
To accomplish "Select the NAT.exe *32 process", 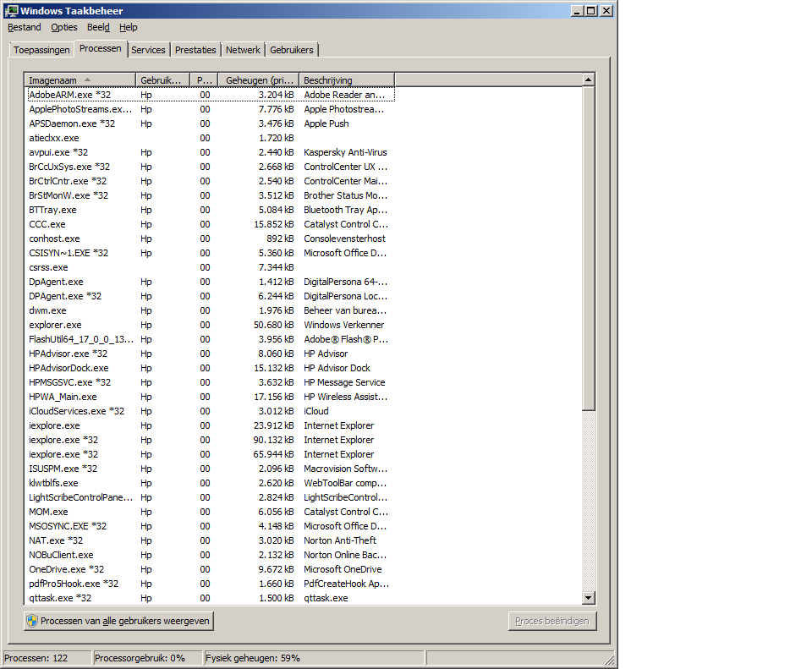I will [211, 540].
